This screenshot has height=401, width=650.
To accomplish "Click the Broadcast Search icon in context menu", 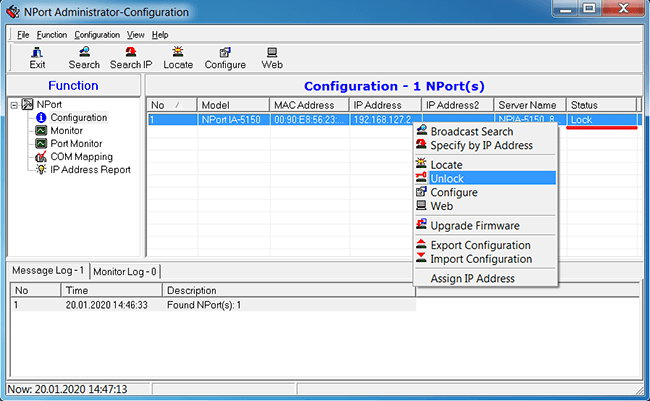I will (422, 130).
